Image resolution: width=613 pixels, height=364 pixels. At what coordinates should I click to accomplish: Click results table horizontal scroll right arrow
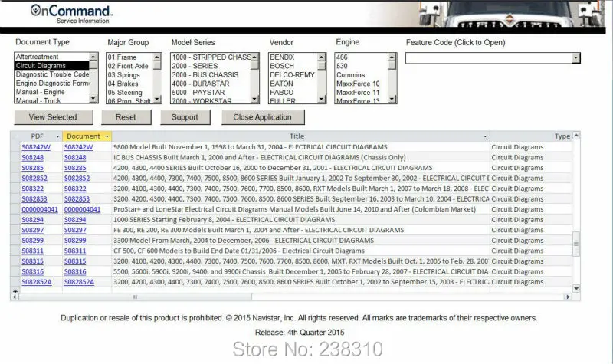[568, 297]
